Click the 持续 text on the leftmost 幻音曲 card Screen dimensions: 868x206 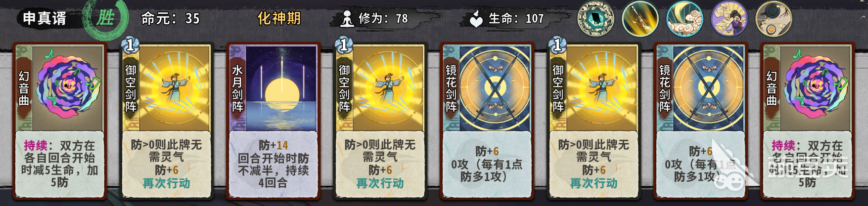click(x=36, y=146)
